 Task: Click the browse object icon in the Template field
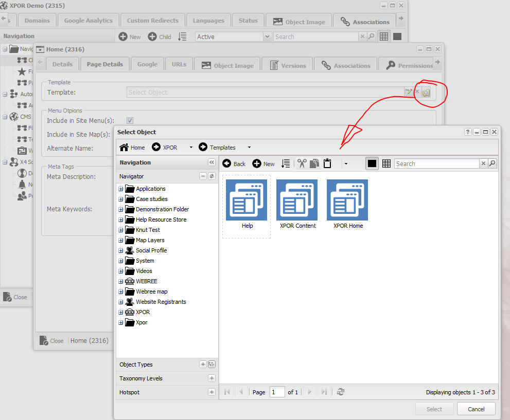(426, 93)
